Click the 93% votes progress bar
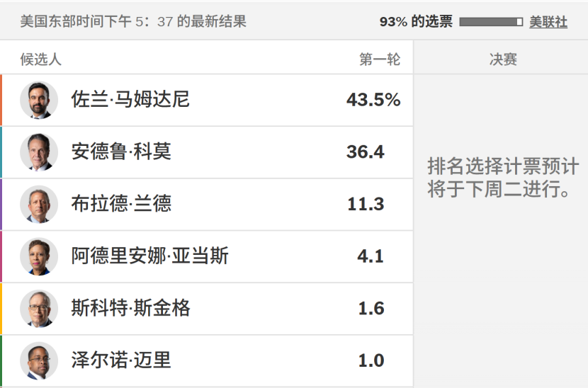The height and width of the screenshot is (388, 588). [491, 22]
